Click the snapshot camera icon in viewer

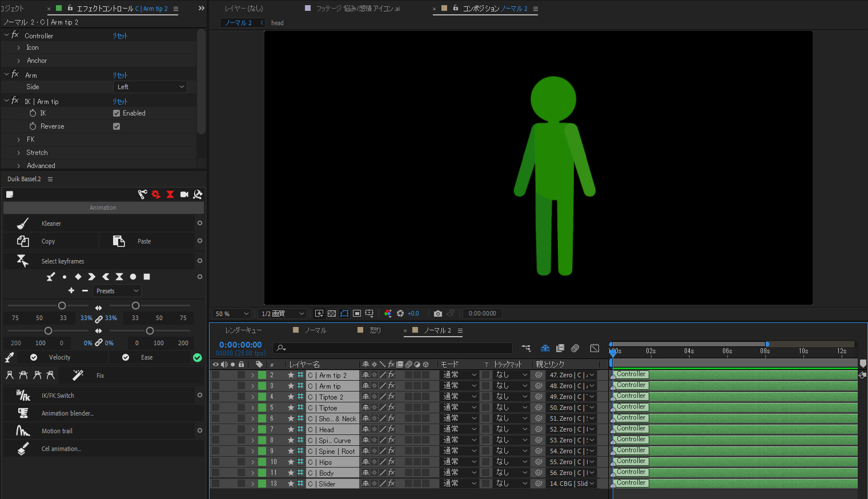coord(438,313)
